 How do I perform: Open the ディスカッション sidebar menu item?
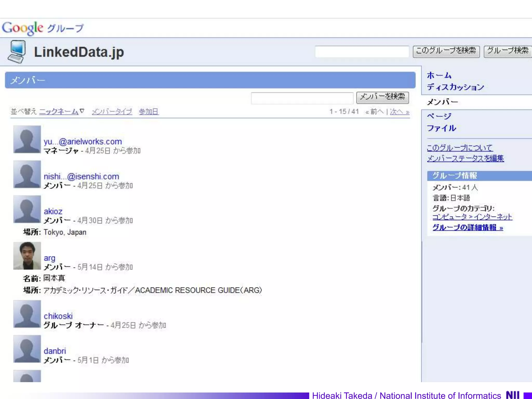pos(455,87)
